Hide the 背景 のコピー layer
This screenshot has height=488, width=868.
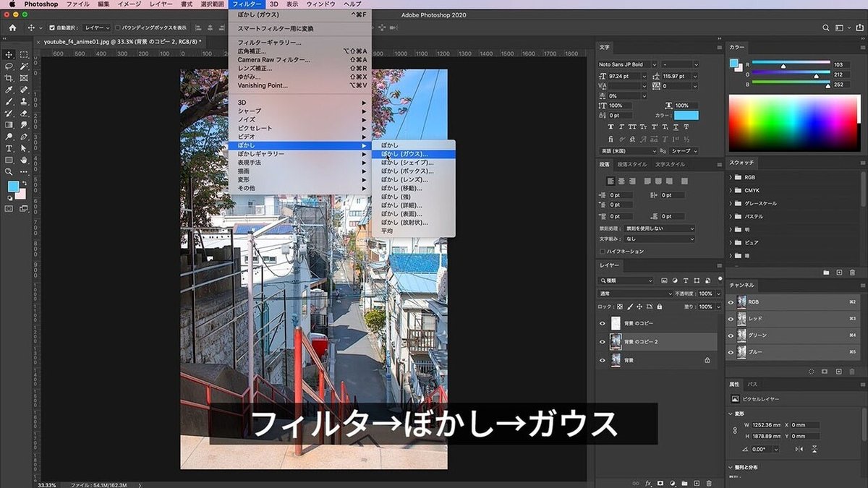603,323
